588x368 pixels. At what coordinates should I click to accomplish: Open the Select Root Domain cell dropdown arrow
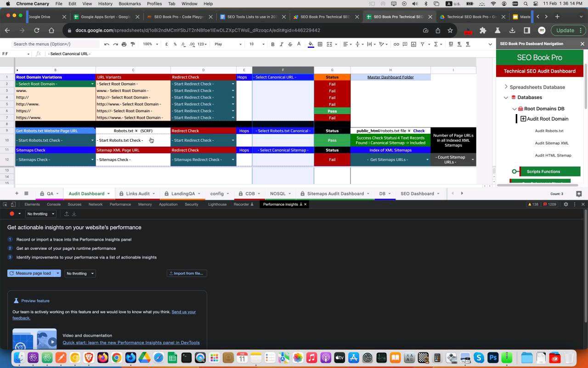[x=92, y=84]
